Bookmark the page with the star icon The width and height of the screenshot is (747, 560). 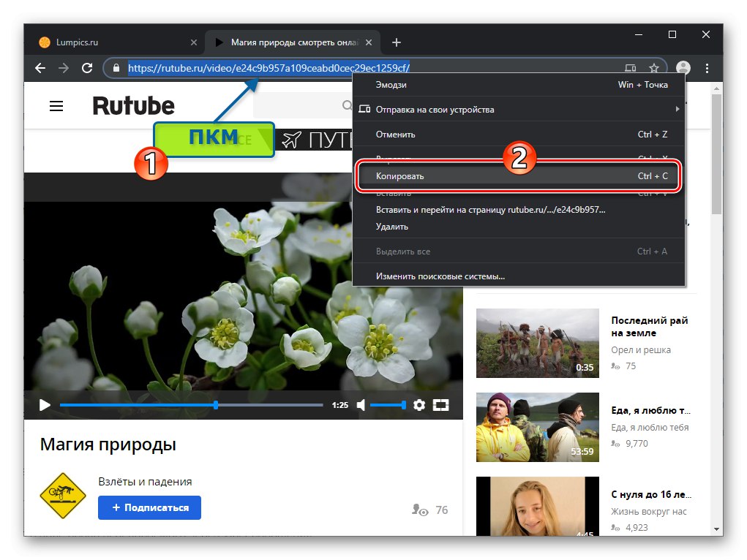pos(653,68)
